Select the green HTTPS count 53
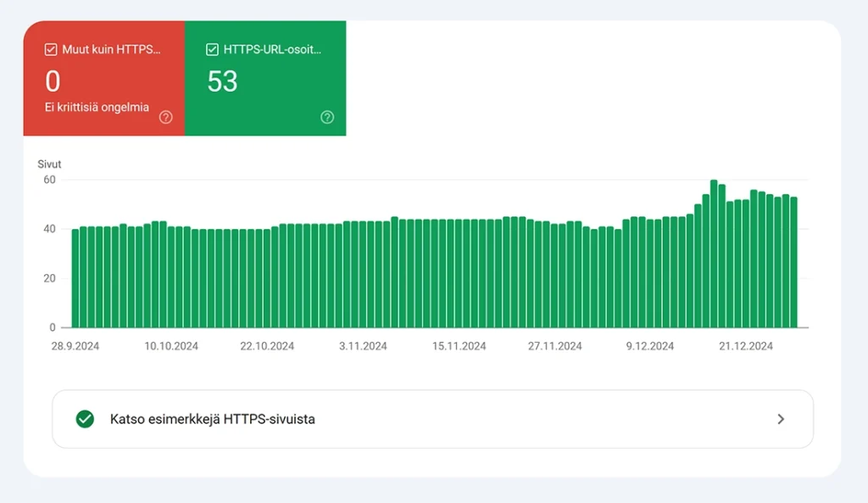This screenshot has height=503, width=868. click(222, 81)
